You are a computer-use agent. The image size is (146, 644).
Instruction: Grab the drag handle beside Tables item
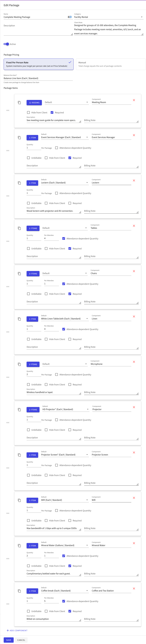click(8, 241)
